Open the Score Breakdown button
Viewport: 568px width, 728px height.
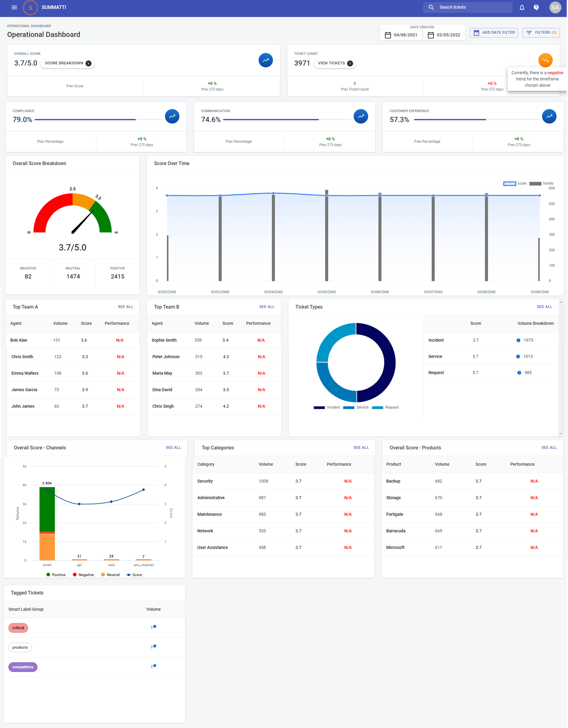tap(68, 63)
